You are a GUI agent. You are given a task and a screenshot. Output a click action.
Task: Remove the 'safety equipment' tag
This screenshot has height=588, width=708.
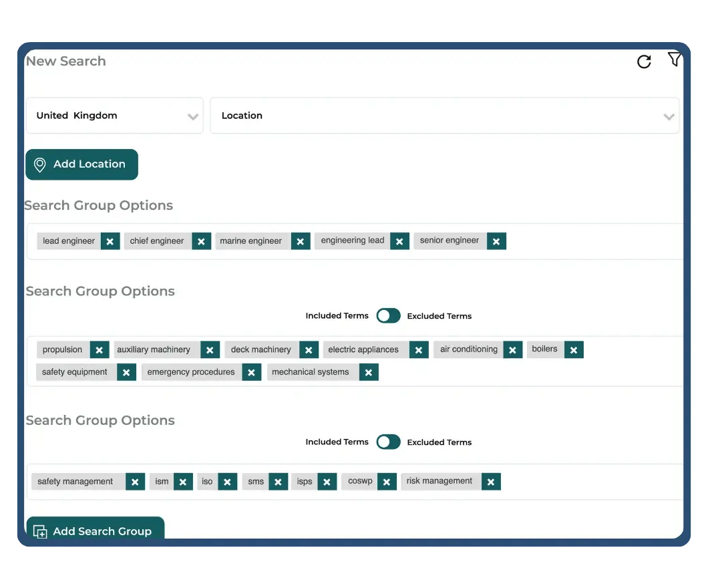[126, 372]
